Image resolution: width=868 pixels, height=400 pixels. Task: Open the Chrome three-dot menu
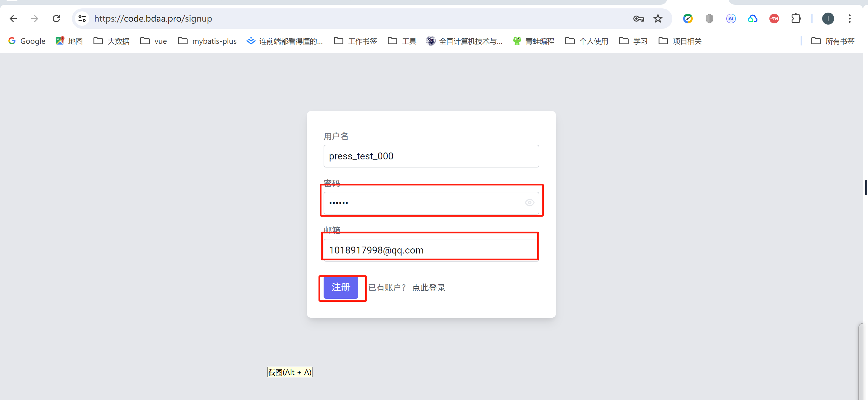click(x=849, y=19)
